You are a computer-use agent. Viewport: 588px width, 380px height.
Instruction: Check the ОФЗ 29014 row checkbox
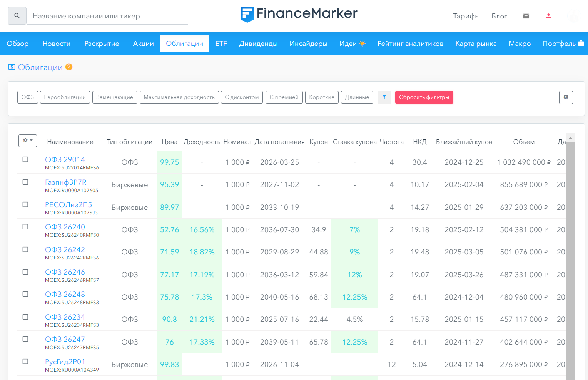[x=25, y=159]
